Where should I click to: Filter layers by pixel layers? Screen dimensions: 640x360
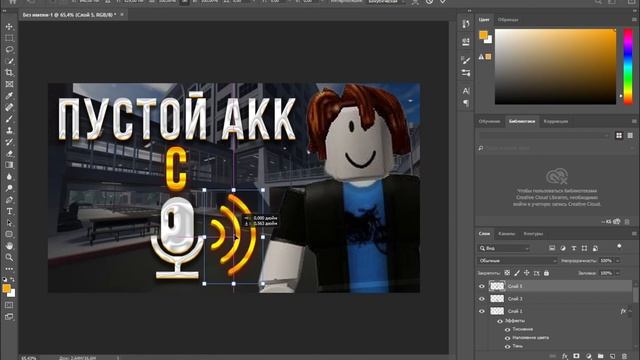click(x=552, y=248)
